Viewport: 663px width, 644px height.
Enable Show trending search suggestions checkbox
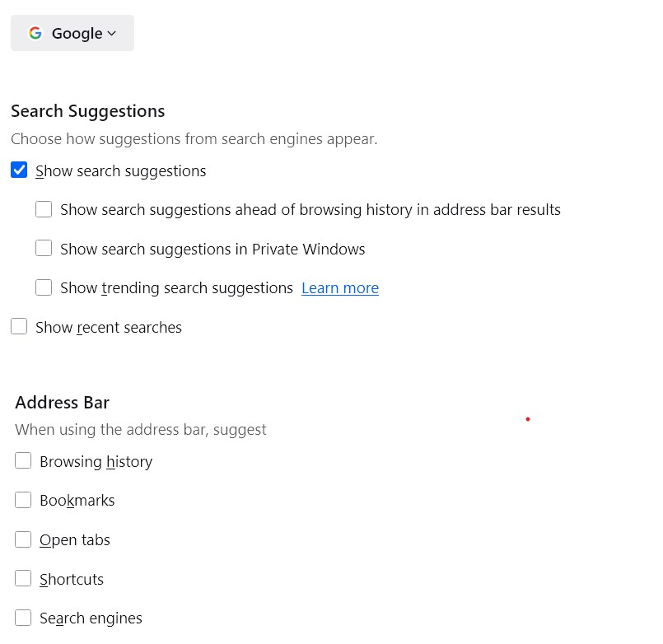tap(44, 287)
